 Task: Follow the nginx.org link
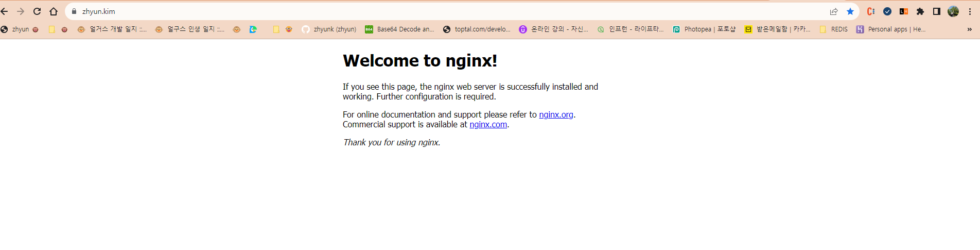556,114
